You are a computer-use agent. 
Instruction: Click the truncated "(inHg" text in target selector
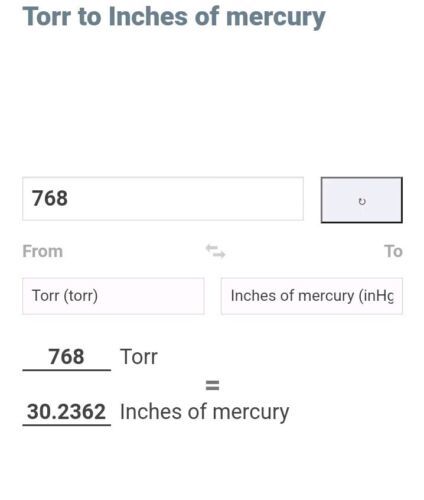tap(376, 296)
